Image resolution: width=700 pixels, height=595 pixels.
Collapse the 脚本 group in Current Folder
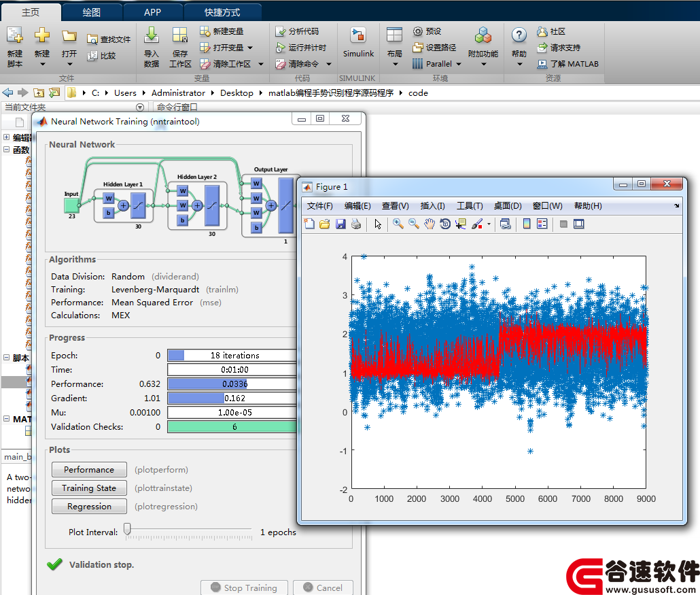[7, 358]
